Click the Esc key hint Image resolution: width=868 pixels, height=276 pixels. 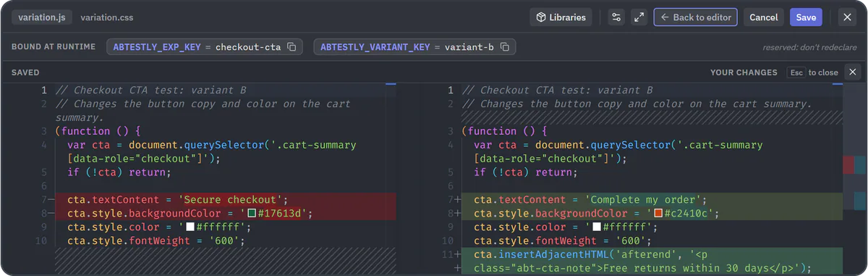(796, 72)
